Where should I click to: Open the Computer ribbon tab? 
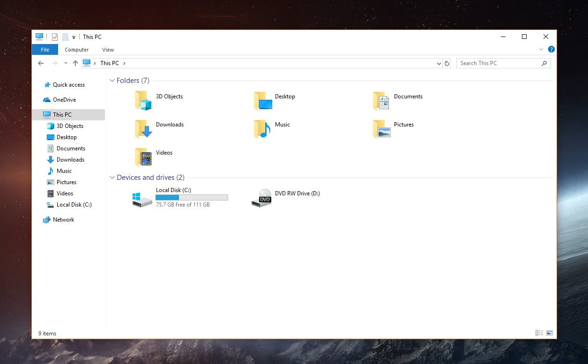coord(76,50)
